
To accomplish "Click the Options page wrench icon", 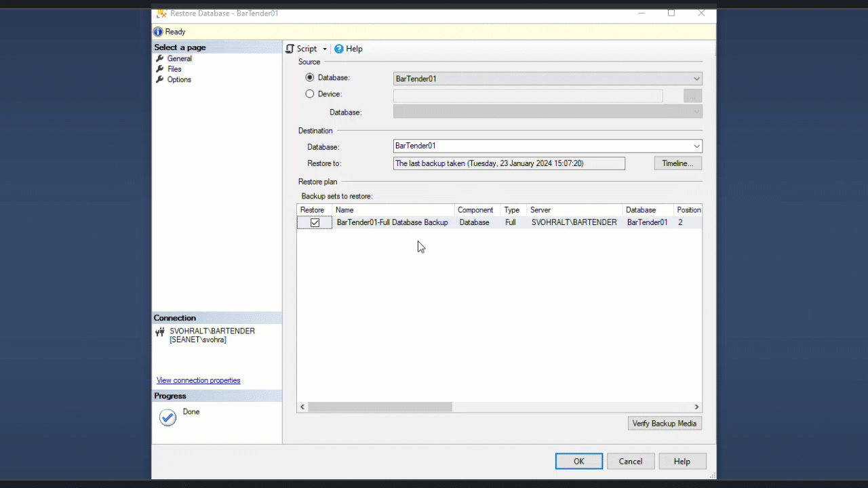I will (160, 79).
